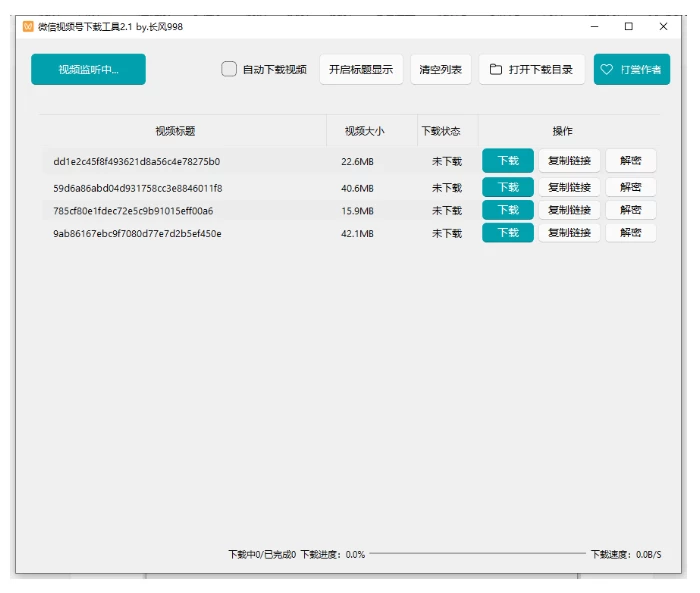
Task: Enable the 自动下载视频 checkbox
Action: click(x=229, y=69)
